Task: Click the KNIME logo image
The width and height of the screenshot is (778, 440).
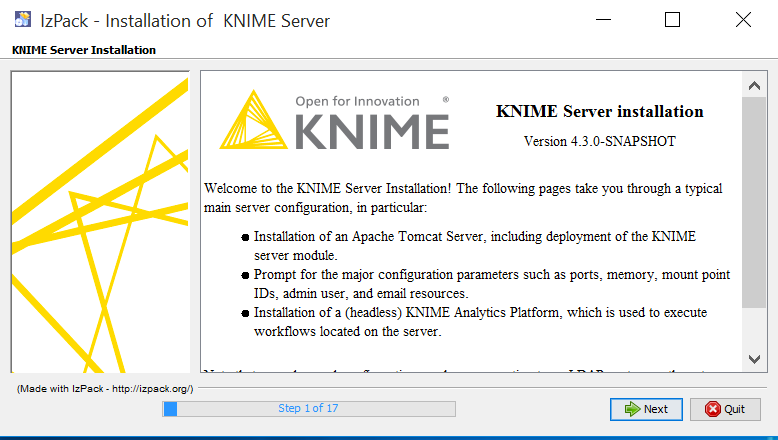Action: click(334, 120)
